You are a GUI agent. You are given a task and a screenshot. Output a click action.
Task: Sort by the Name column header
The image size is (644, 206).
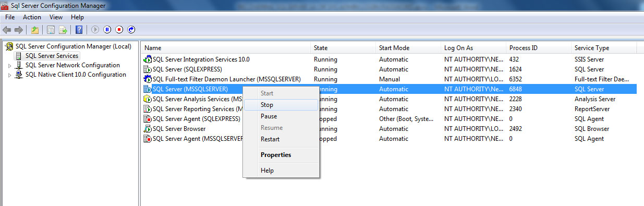pos(226,48)
